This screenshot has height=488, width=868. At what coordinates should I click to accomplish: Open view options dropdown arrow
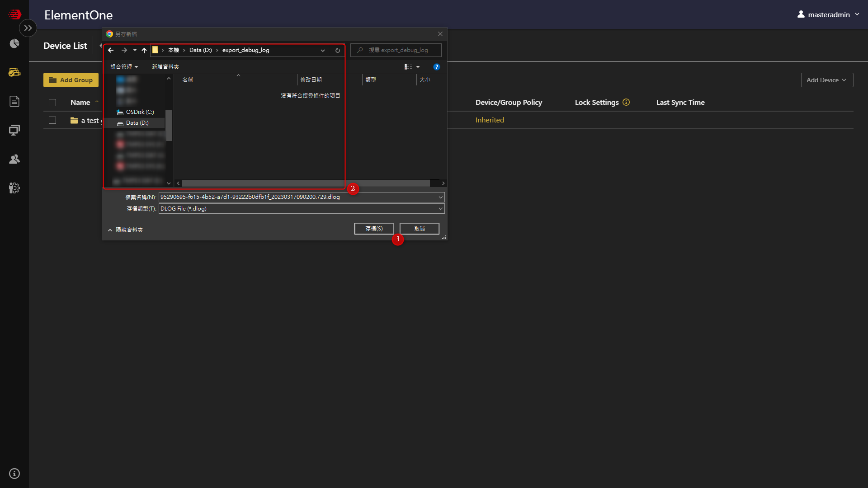pos(418,67)
